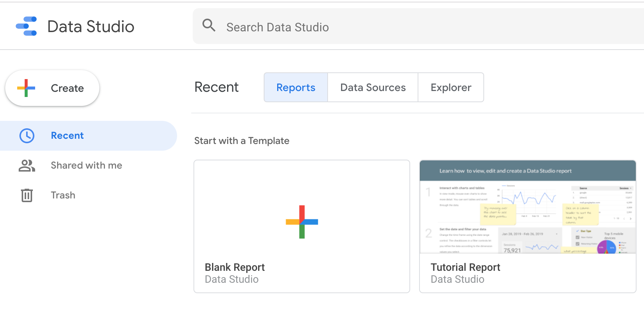This screenshot has height=326, width=644.
Task: Click the search magnifier icon
Action: pyautogui.click(x=209, y=25)
